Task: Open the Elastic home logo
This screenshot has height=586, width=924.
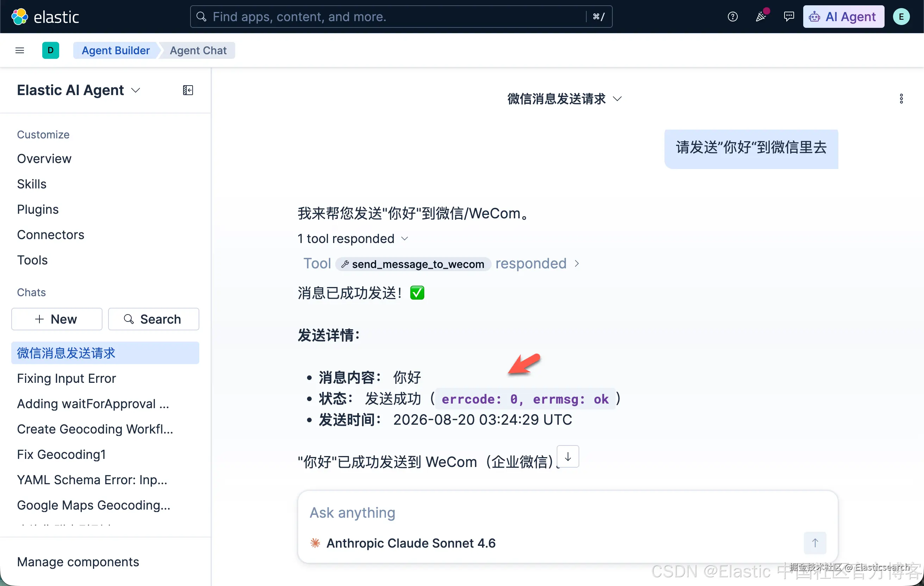Action: [x=45, y=17]
